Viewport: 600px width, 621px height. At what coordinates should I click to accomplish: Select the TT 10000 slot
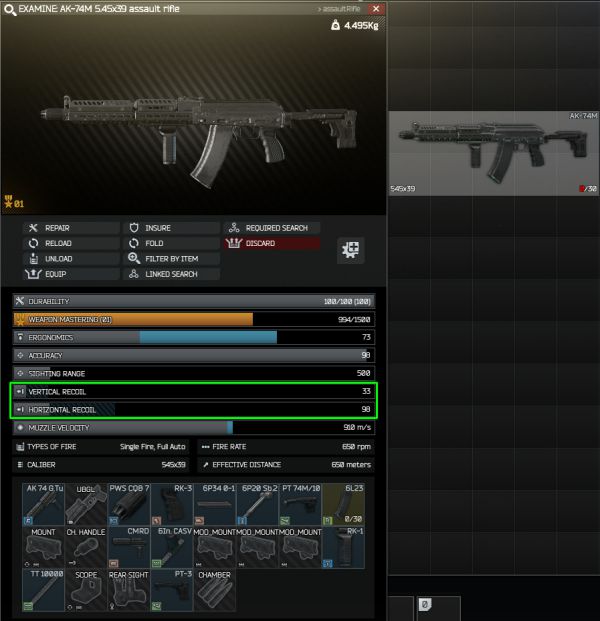coord(43,590)
